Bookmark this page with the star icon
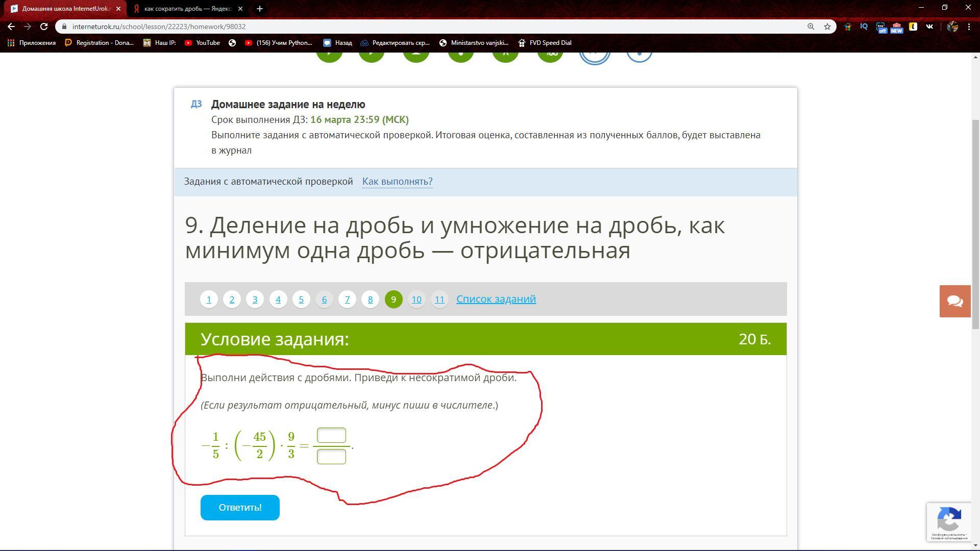Screen dimensions: 980x551 click(827, 27)
